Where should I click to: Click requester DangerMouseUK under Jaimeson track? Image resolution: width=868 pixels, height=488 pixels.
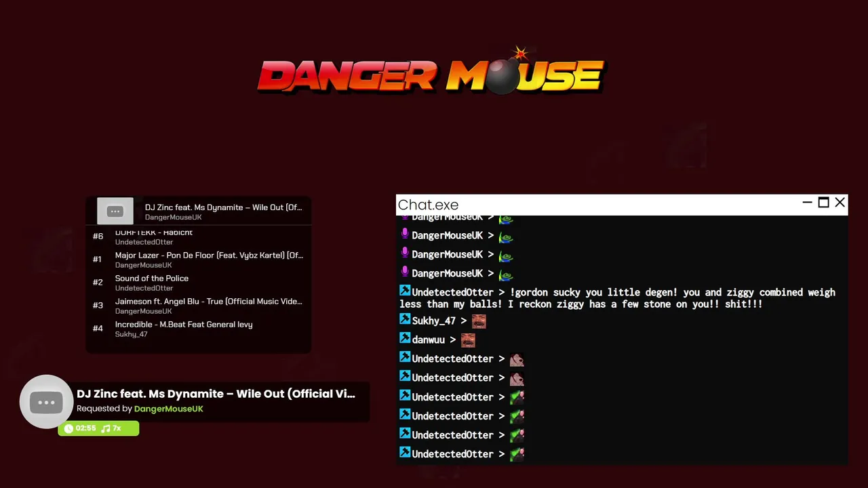tap(143, 311)
